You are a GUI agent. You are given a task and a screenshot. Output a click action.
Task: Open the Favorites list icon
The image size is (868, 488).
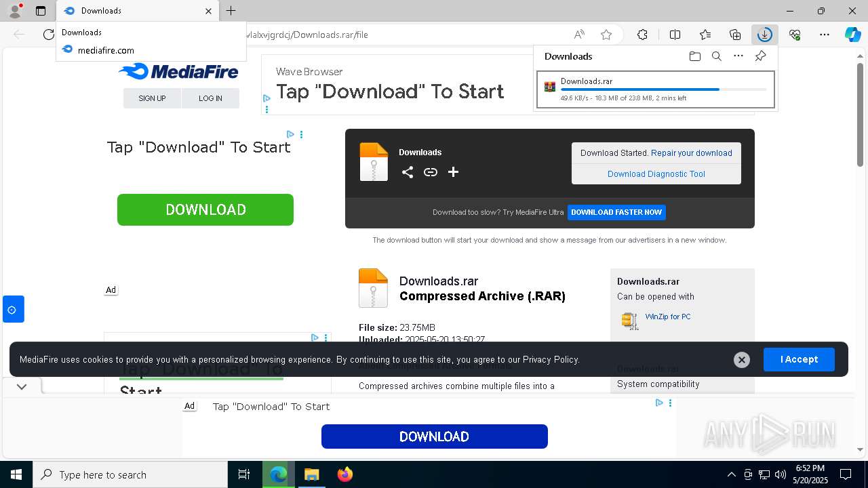click(x=705, y=35)
